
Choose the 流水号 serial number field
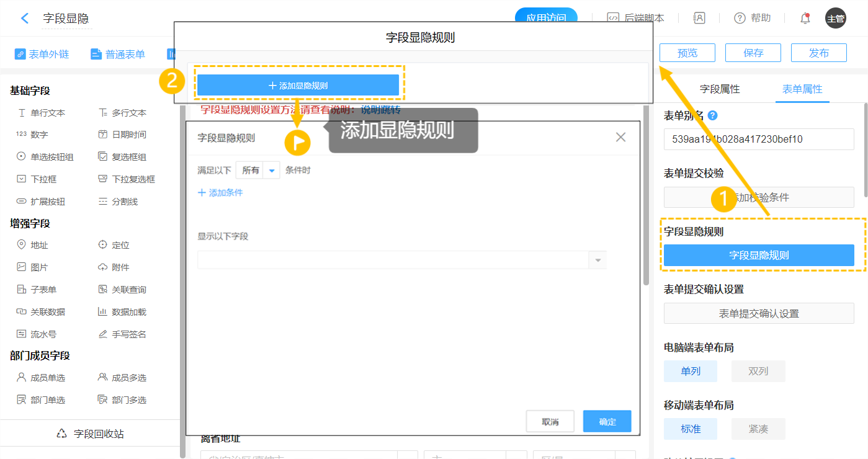pyautogui.click(x=37, y=334)
